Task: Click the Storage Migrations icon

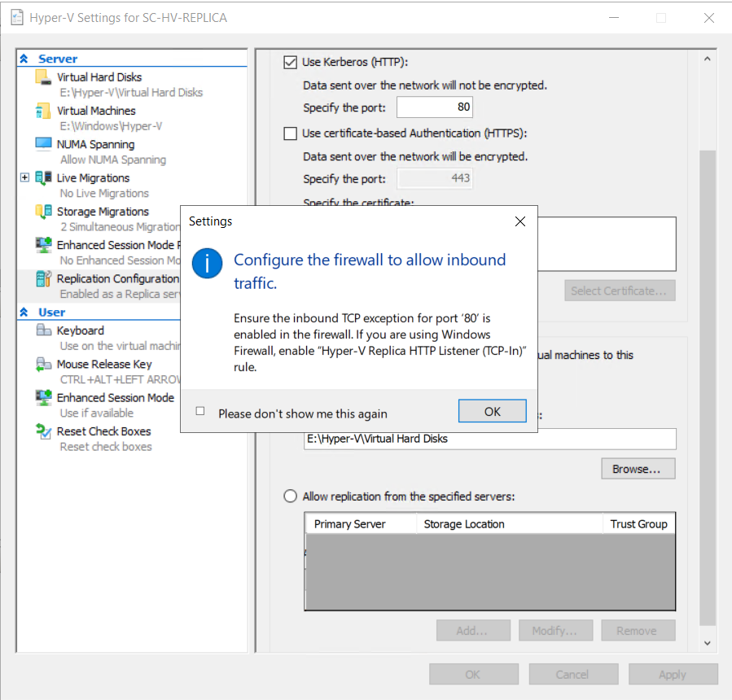Action: click(x=43, y=212)
